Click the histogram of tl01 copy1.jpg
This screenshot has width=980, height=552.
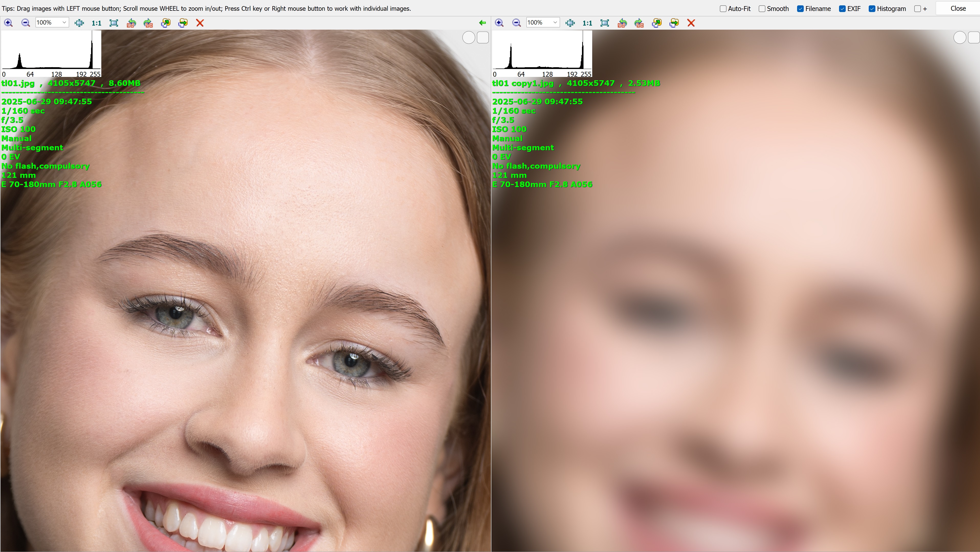tap(542, 53)
